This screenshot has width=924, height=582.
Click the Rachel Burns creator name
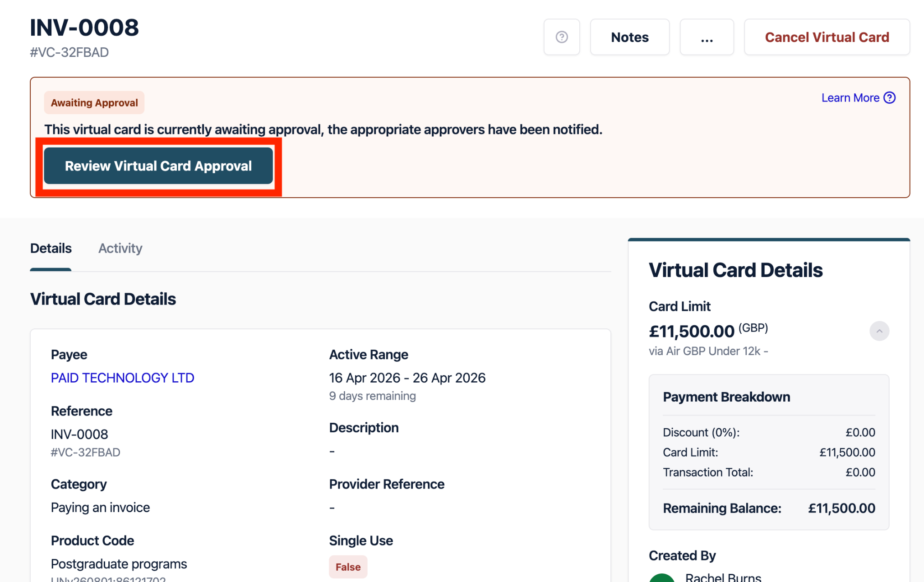(723, 577)
